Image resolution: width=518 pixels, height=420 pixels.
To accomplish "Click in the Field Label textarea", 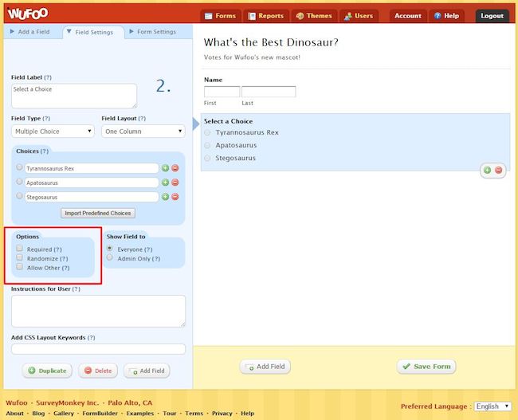I will tap(74, 96).
